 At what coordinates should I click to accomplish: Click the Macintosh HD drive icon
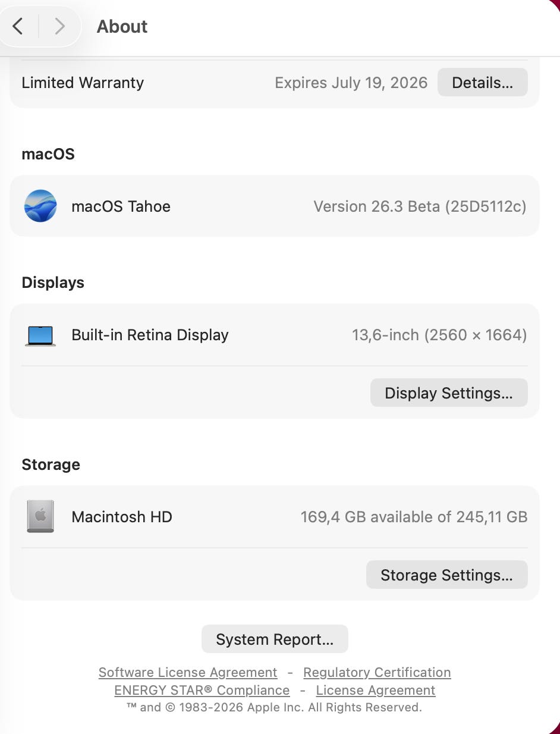coord(40,516)
